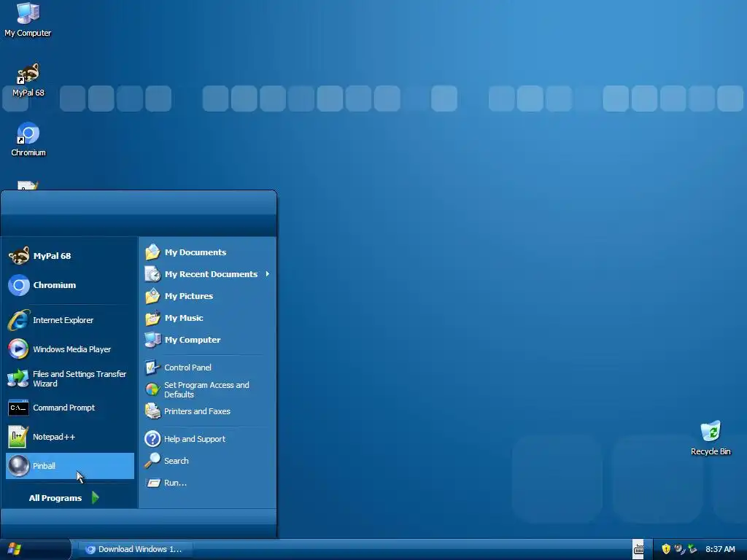Viewport: 747px width, 560px height.
Task: Click the Windows Start button
Action: pyautogui.click(x=35, y=549)
